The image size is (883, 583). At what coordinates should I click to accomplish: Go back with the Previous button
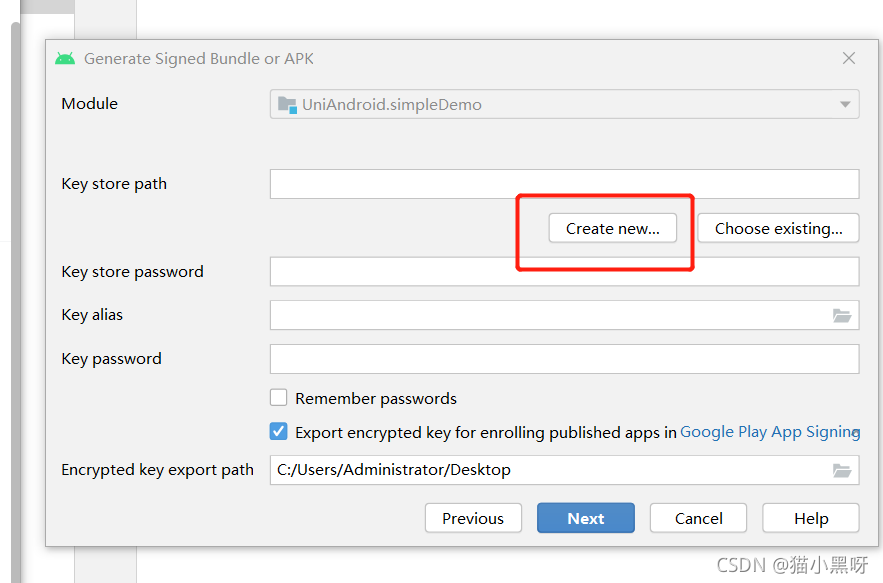tap(473, 518)
